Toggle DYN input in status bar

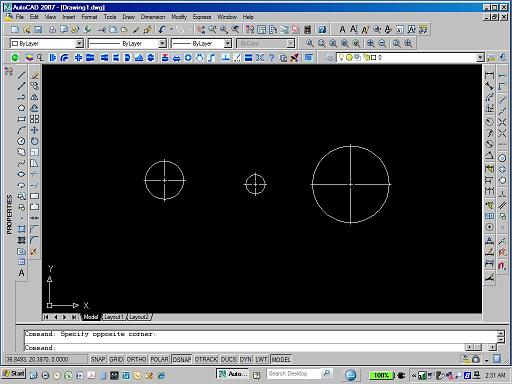246,359
